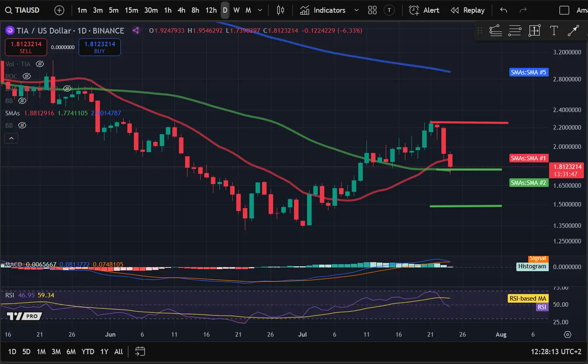Set date range to 1D
588x364 pixels.
pos(12,352)
